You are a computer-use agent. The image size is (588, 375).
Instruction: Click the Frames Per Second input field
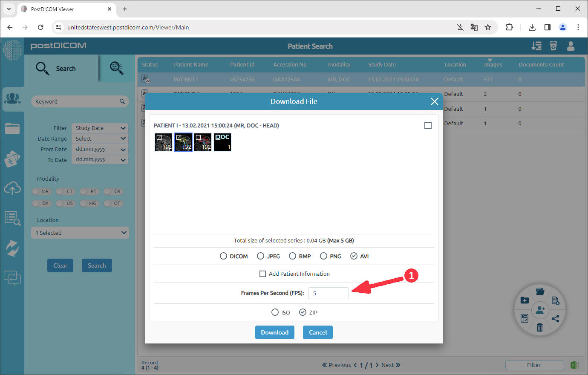[328, 293]
